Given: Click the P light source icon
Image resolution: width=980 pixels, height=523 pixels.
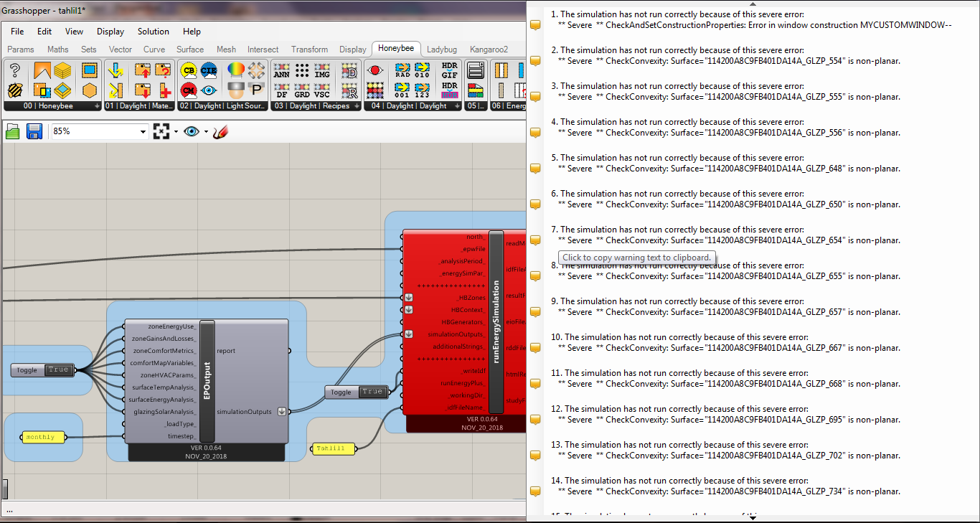Looking at the screenshot, I should tap(256, 90).
